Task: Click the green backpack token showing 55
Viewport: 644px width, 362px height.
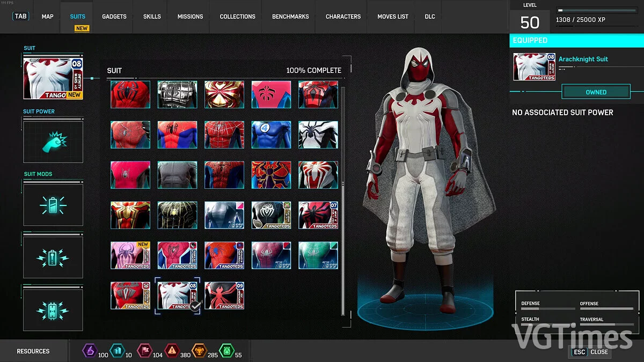Action: [226, 351]
